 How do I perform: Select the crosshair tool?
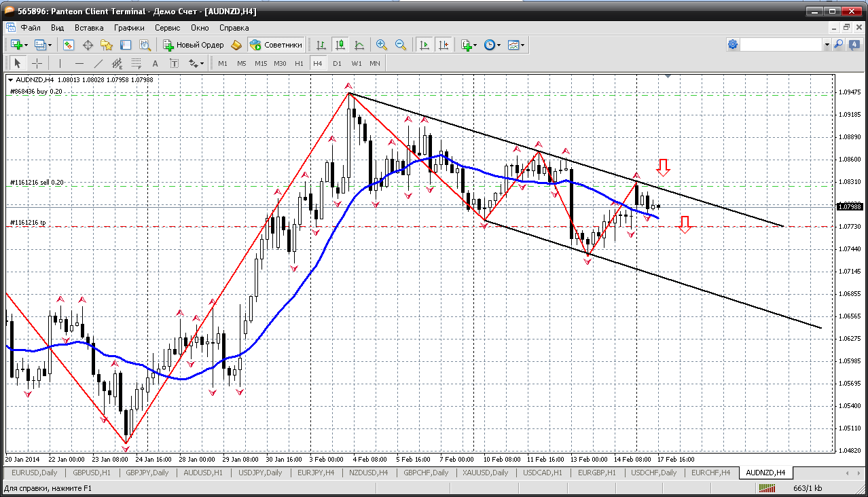(x=37, y=63)
